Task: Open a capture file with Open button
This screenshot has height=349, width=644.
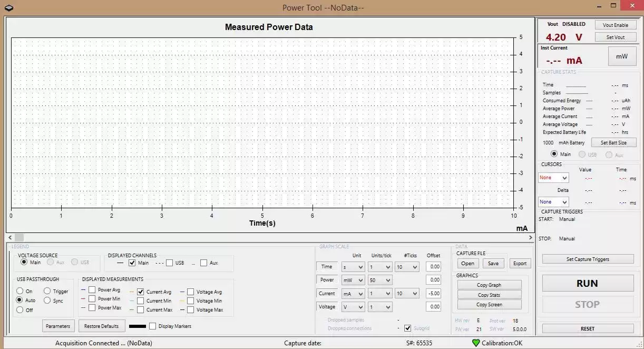Action: click(x=467, y=264)
